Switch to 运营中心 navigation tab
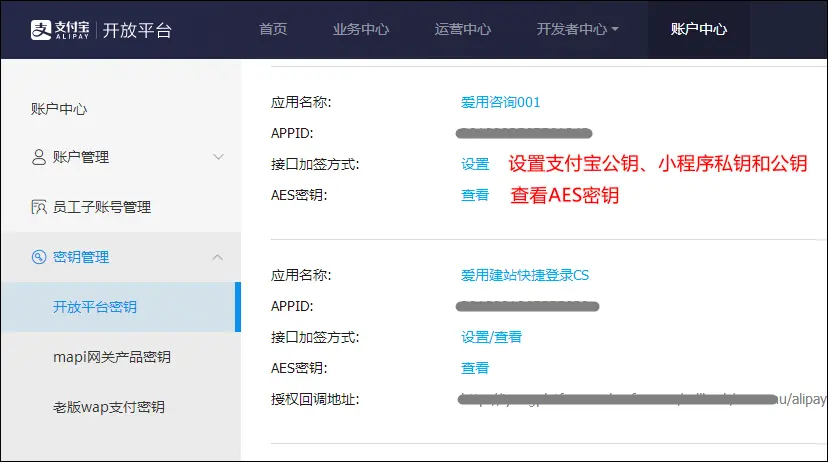 (x=463, y=29)
